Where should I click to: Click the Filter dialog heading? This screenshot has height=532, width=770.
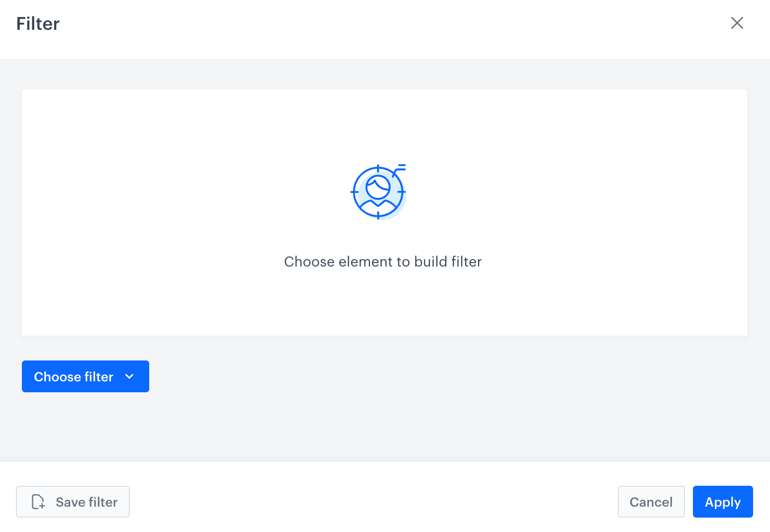tap(38, 24)
